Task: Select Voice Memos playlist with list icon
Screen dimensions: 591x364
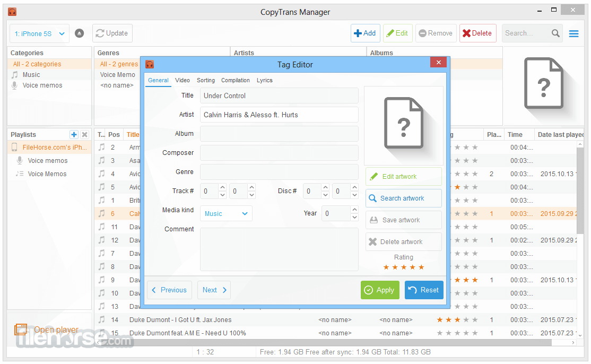Action: point(47,174)
